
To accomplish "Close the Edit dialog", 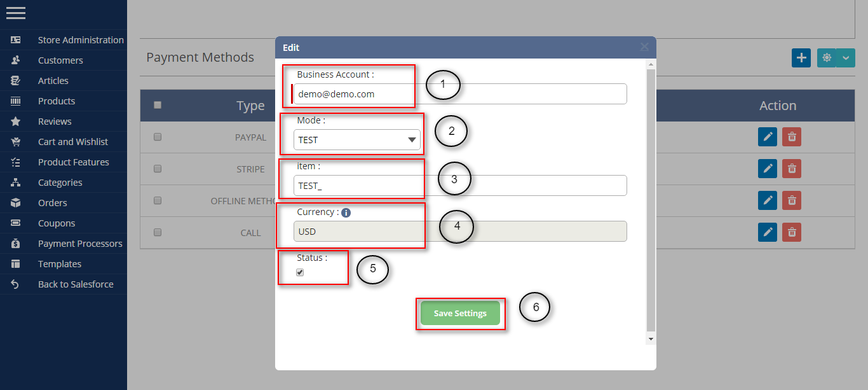I will pyautogui.click(x=644, y=47).
